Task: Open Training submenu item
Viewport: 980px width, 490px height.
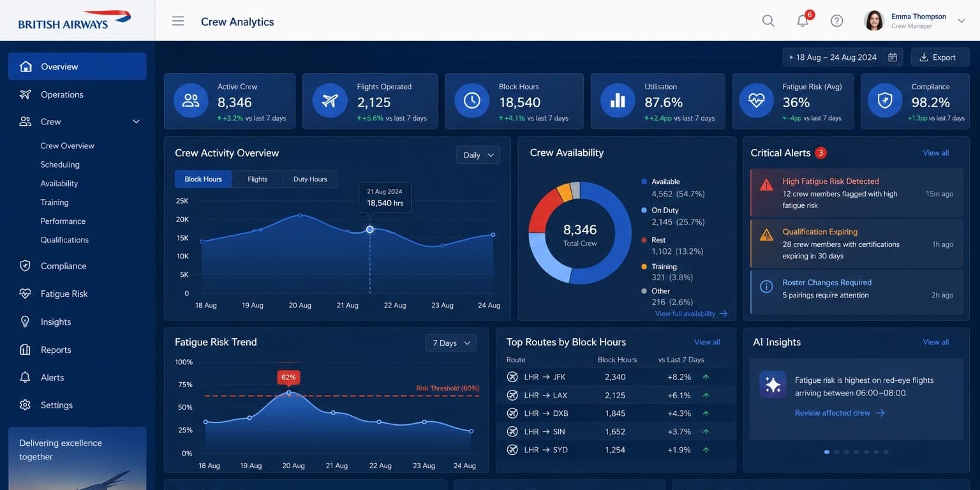Action: [54, 202]
